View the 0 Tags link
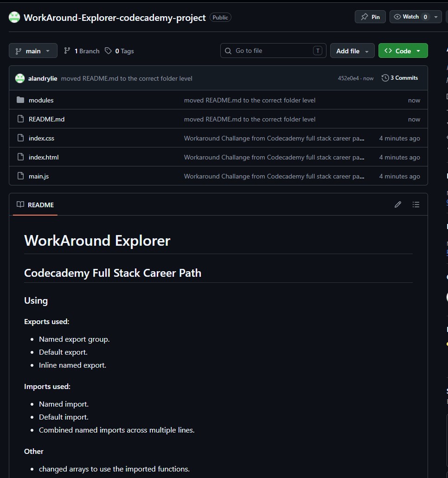The height and width of the screenshot is (478, 448). tap(119, 51)
